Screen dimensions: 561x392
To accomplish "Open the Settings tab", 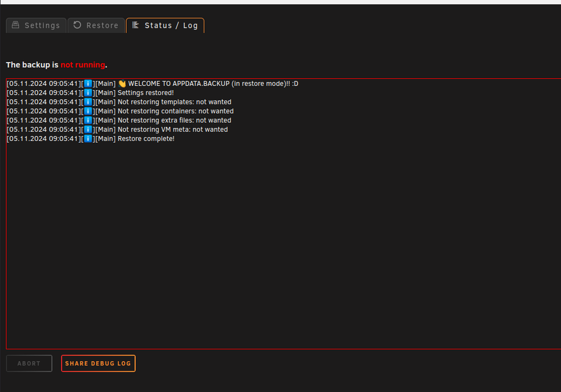I will [x=36, y=25].
